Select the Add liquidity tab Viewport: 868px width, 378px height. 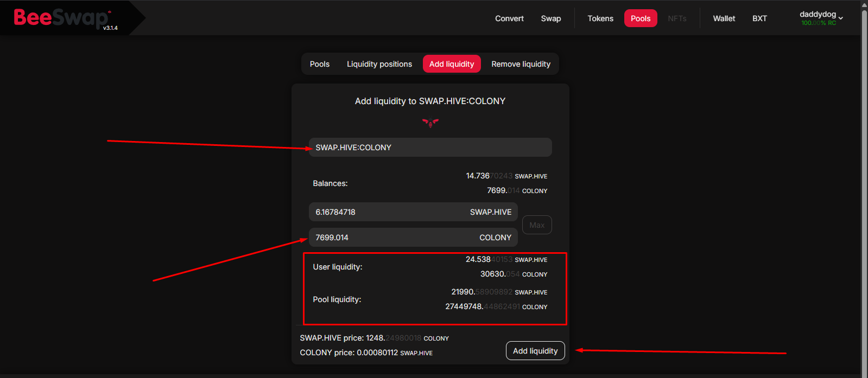tap(452, 64)
